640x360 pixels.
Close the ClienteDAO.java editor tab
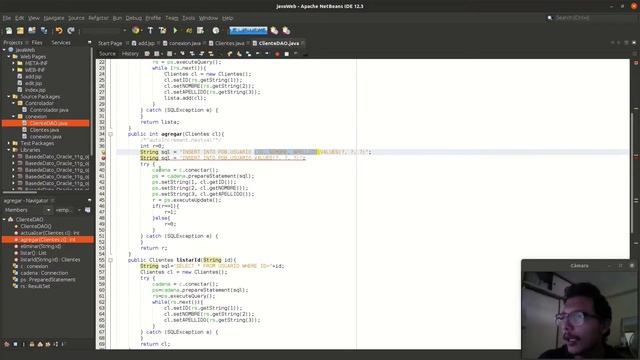coord(303,43)
